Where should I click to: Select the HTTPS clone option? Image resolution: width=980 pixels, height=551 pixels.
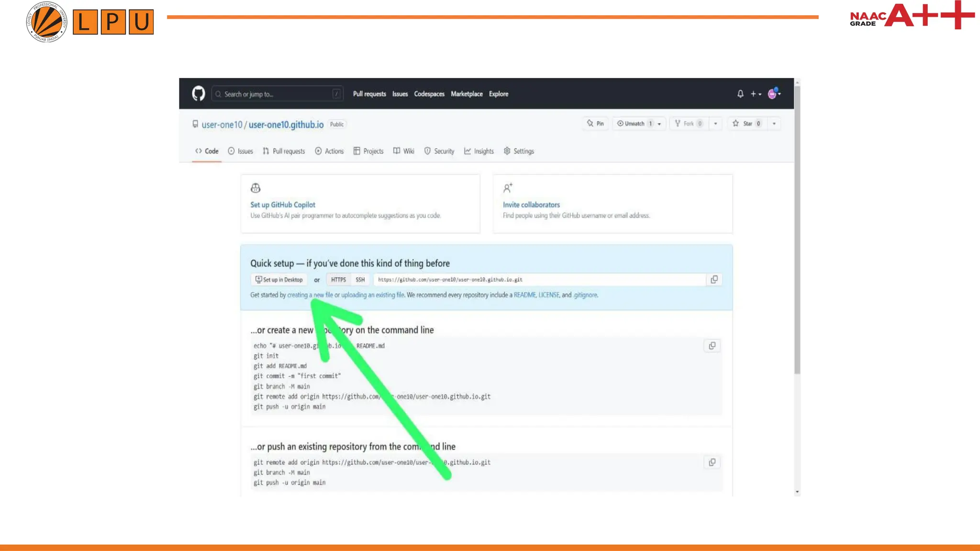(338, 279)
